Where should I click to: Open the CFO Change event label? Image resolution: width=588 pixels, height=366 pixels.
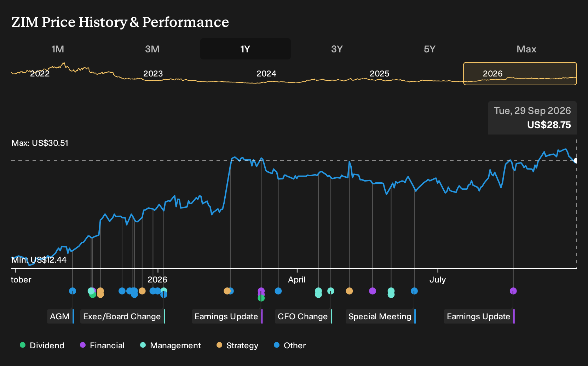tap(304, 316)
